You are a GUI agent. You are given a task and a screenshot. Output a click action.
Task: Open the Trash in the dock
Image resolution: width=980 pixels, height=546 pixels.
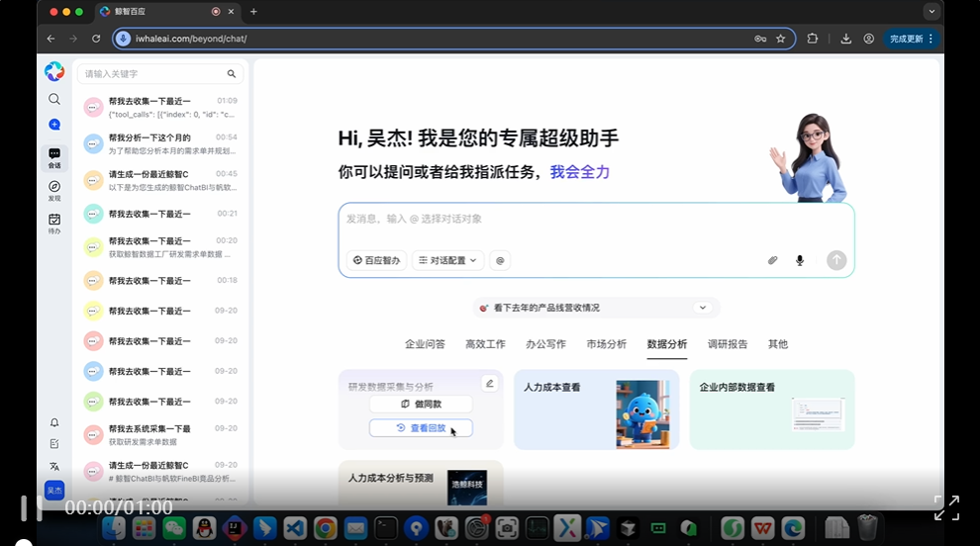[x=867, y=528]
